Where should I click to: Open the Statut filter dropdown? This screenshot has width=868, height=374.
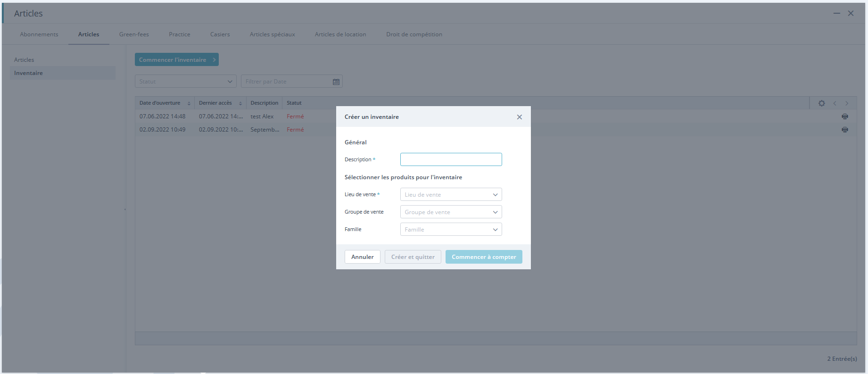[x=185, y=81]
